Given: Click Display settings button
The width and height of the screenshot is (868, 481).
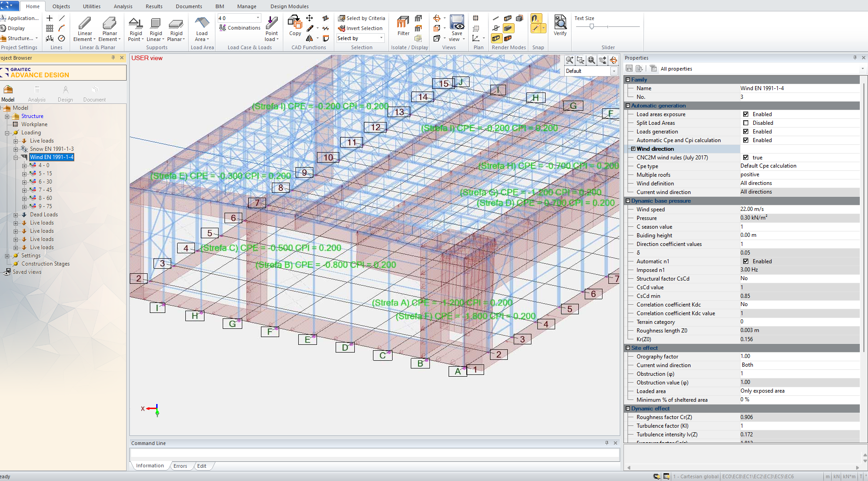Looking at the screenshot, I should 13,28.
